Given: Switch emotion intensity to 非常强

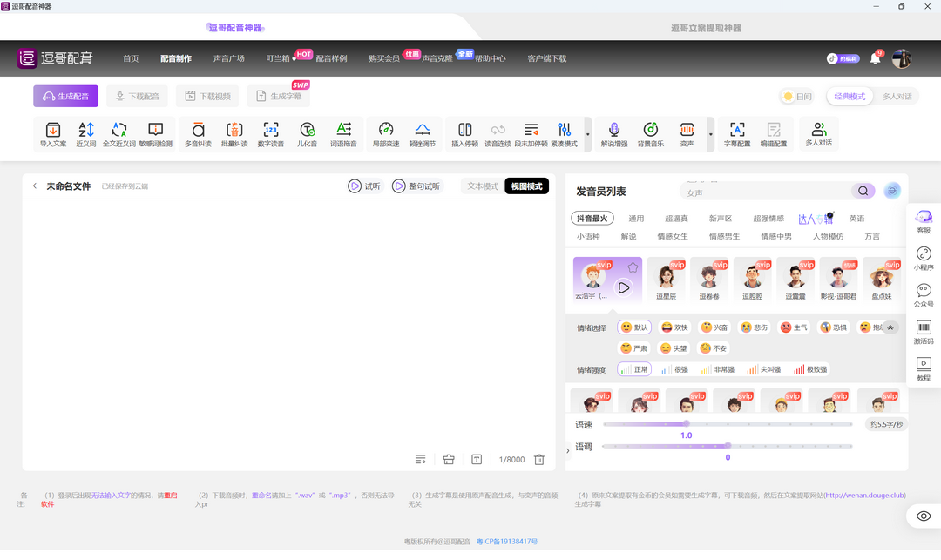Looking at the screenshot, I should coord(721,368).
